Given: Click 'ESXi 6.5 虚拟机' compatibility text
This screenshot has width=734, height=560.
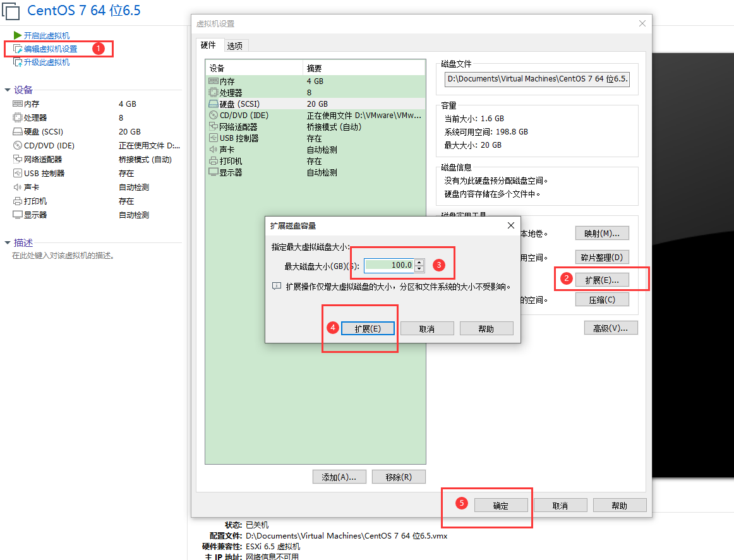Looking at the screenshot, I should [273, 547].
